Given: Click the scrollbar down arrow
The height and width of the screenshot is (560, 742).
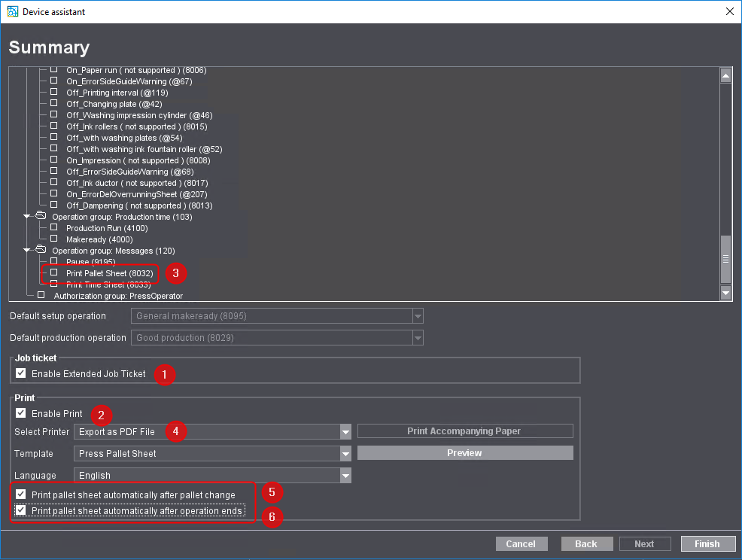Looking at the screenshot, I should (725, 294).
